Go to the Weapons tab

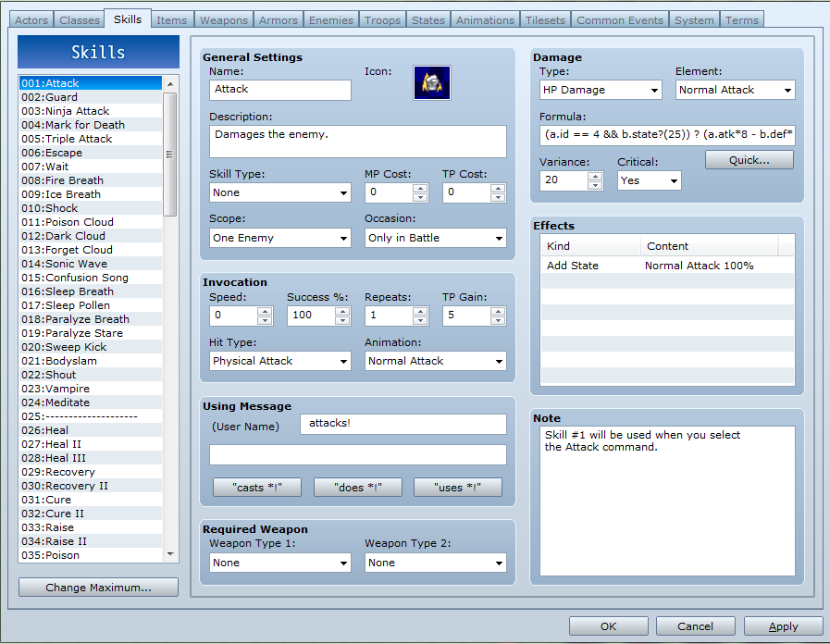point(223,20)
